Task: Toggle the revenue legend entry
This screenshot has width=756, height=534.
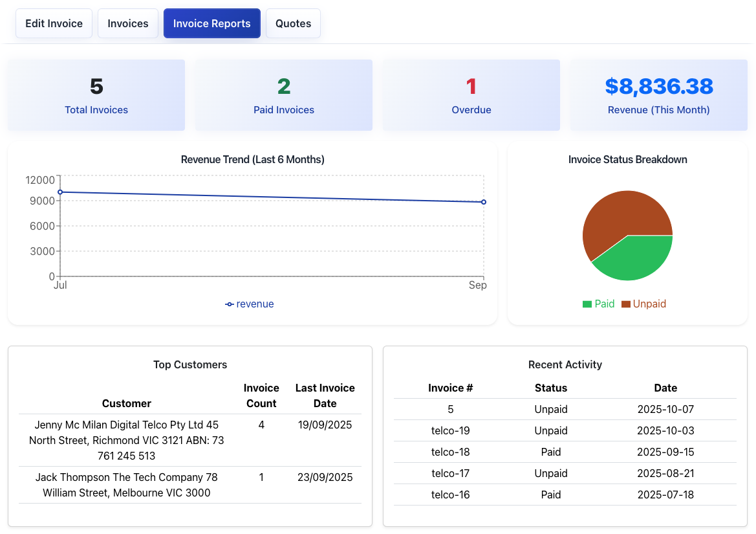Action: [x=249, y=304]
